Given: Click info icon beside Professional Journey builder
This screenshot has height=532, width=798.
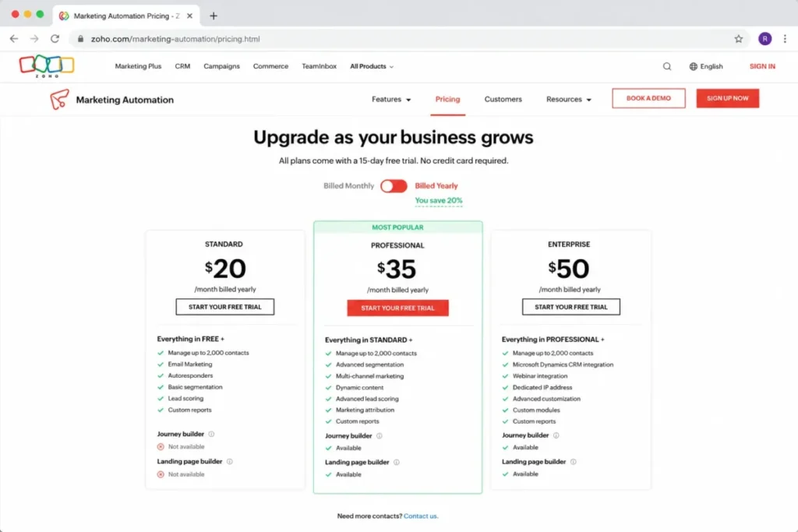Looking at the screenshot, I should click(380, 436).
